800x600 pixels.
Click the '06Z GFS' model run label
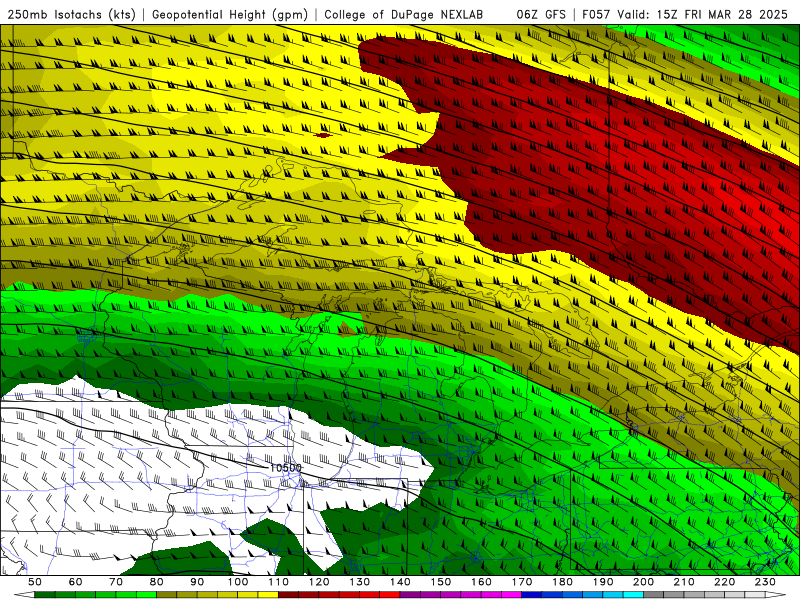(541, 14)
